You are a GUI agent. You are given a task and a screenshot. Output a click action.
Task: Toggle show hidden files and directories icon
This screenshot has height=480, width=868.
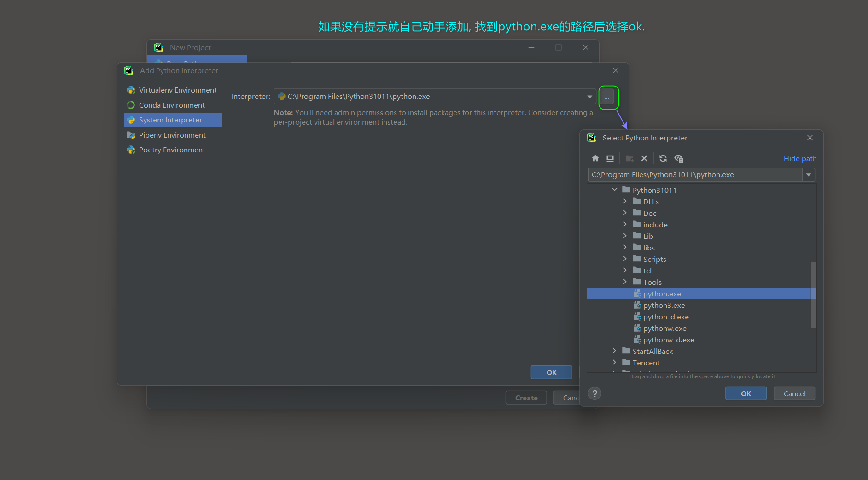coord(679,158)
